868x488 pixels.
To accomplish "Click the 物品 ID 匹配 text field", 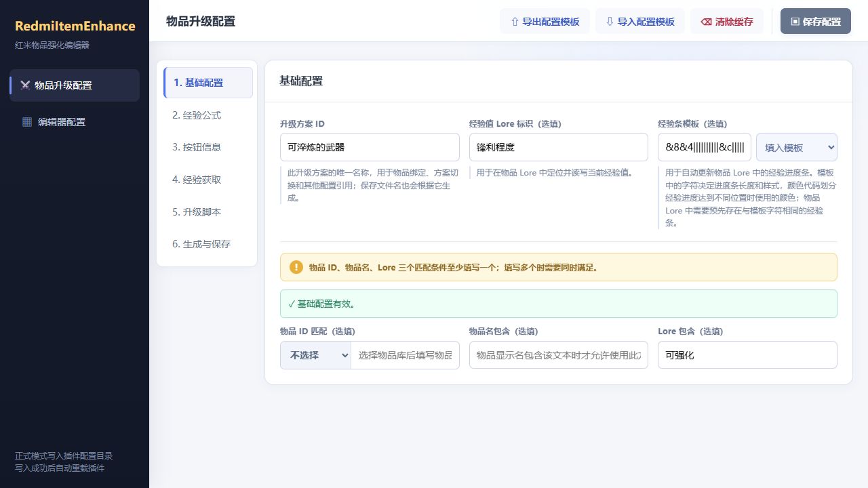I will tap(406, 355).
